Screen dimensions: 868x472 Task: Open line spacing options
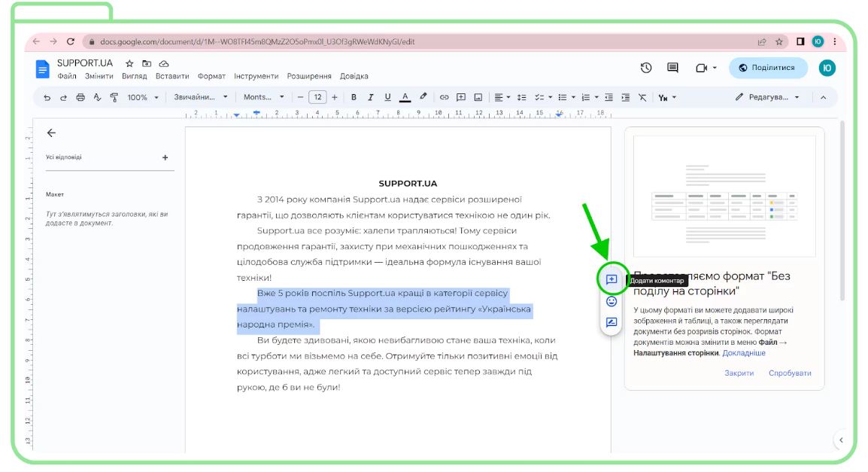[x=521, y=98]
